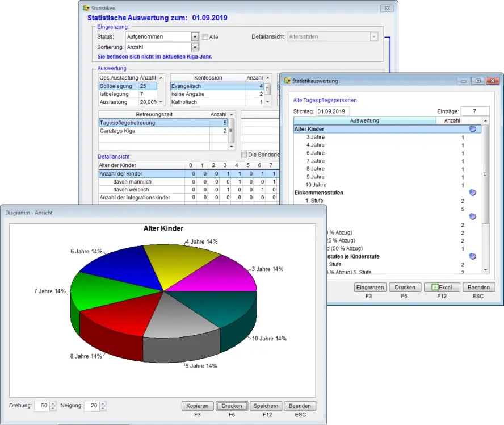Toggle the Die Sonderle... checkbox
The image size is (504, 425).
coord(245,155)
